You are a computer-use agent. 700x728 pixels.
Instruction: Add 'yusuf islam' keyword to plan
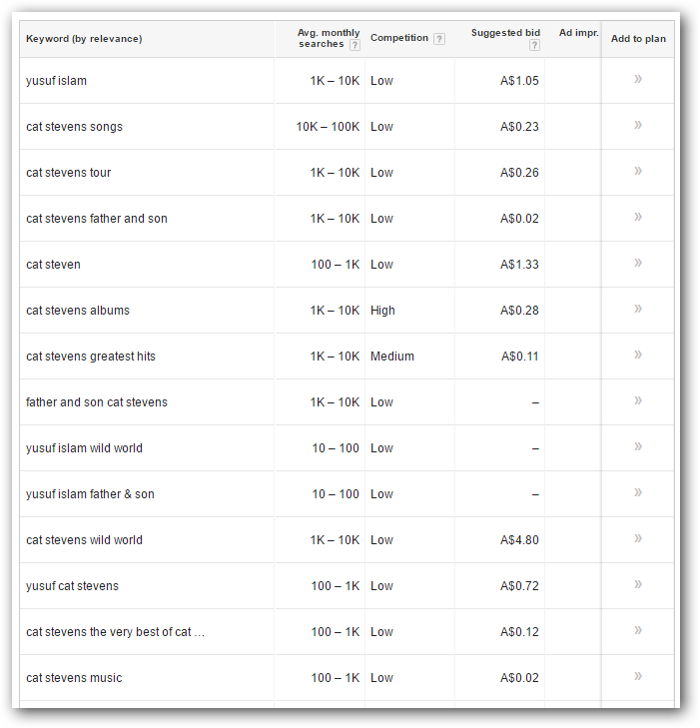click(638, 79)
